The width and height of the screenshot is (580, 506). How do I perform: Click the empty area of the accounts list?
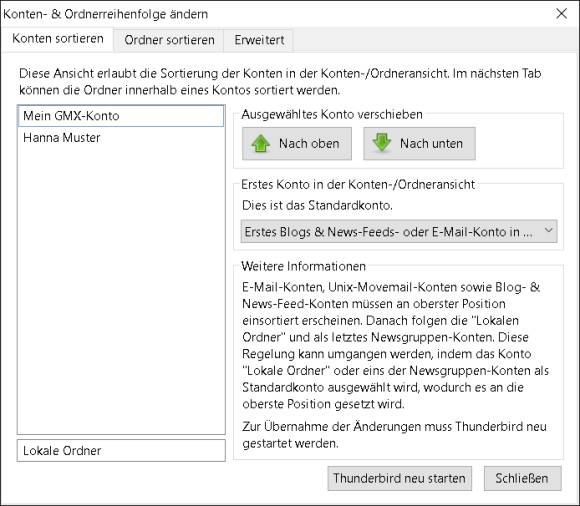tap(121, 289)
